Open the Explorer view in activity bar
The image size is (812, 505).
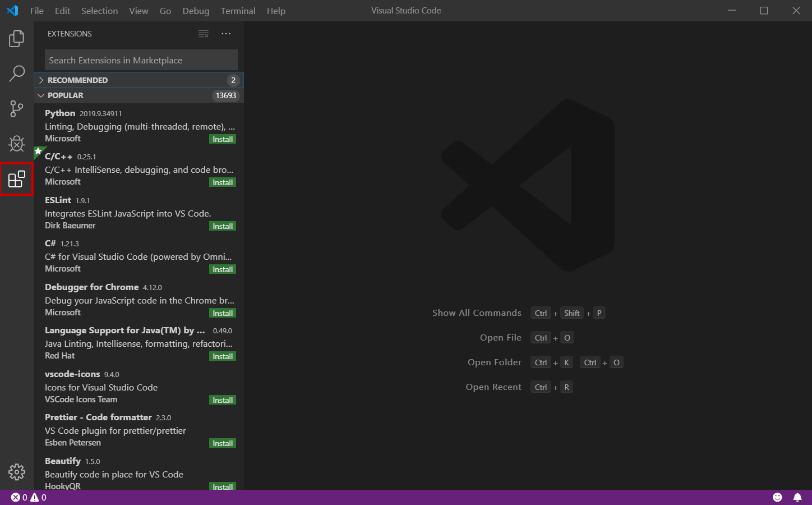pos(17,39)
